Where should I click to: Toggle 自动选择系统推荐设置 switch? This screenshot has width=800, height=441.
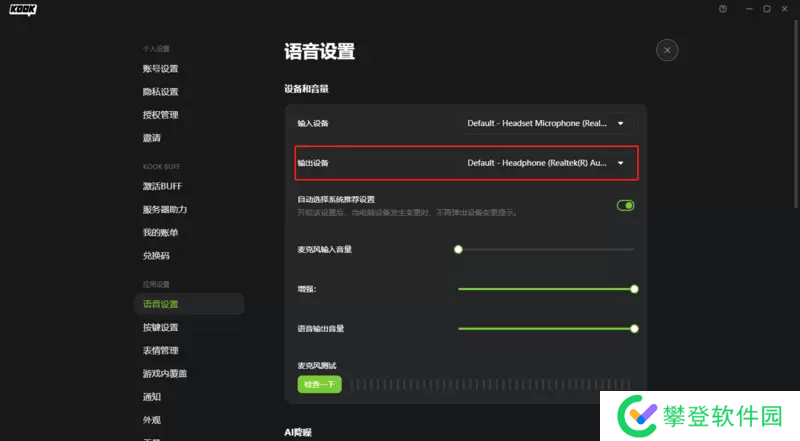626,205
